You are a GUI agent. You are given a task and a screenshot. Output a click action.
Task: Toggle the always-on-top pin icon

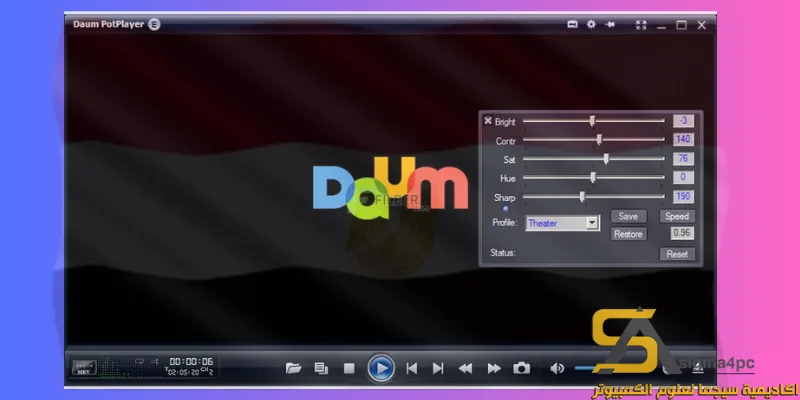pyautogui.click(x=610, y=24)
